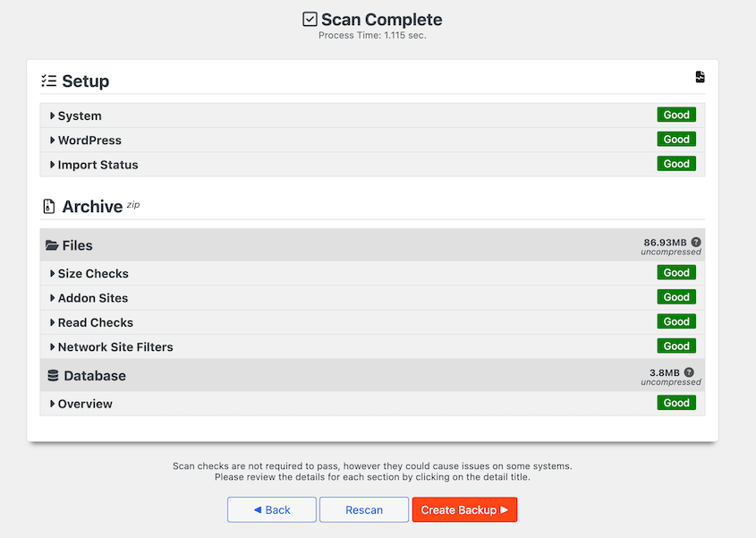Click the Files size help icon
The image size is (756, 538).
696,243
